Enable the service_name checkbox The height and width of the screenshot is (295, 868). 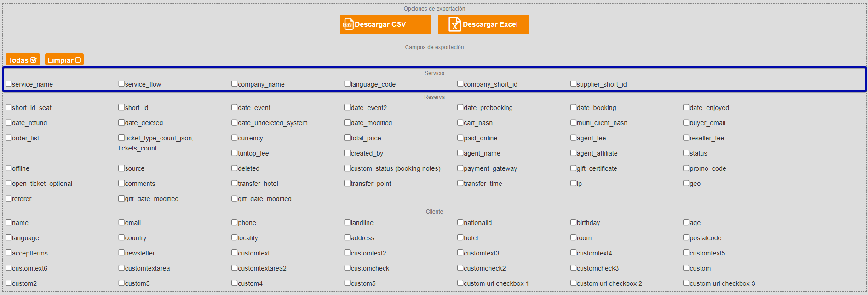click(9, 84)
